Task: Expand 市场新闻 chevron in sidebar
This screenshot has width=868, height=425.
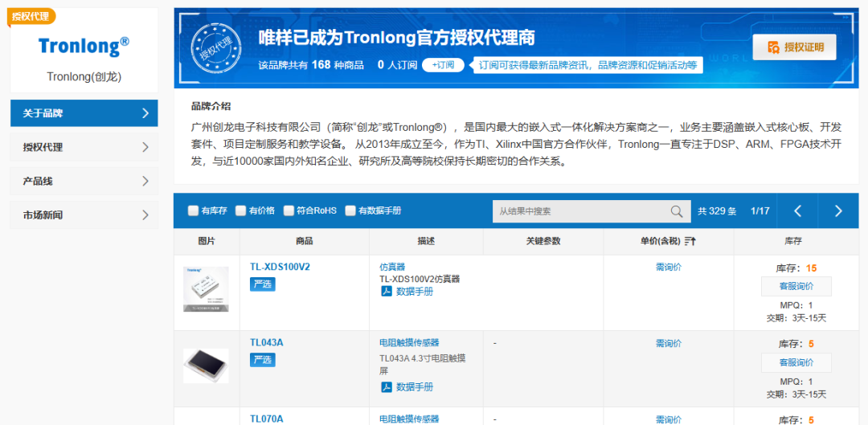Action: pyautogui.click(x=145, y=215)
